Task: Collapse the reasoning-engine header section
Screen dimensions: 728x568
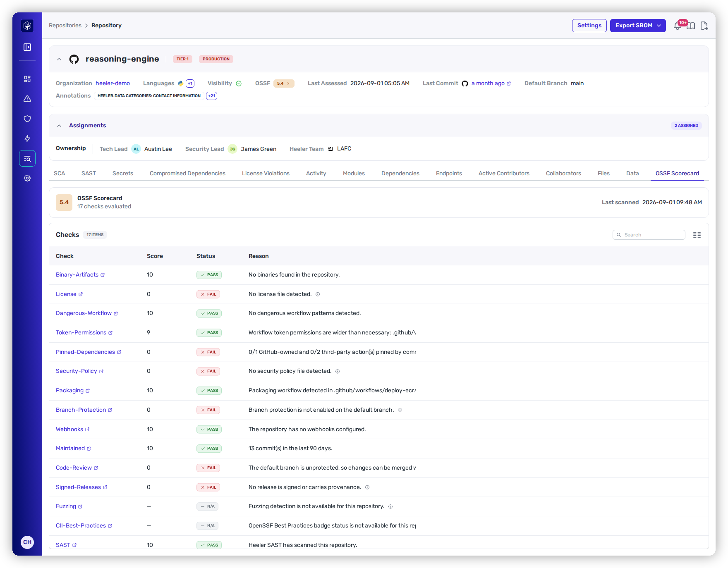Action: point(59,59)
